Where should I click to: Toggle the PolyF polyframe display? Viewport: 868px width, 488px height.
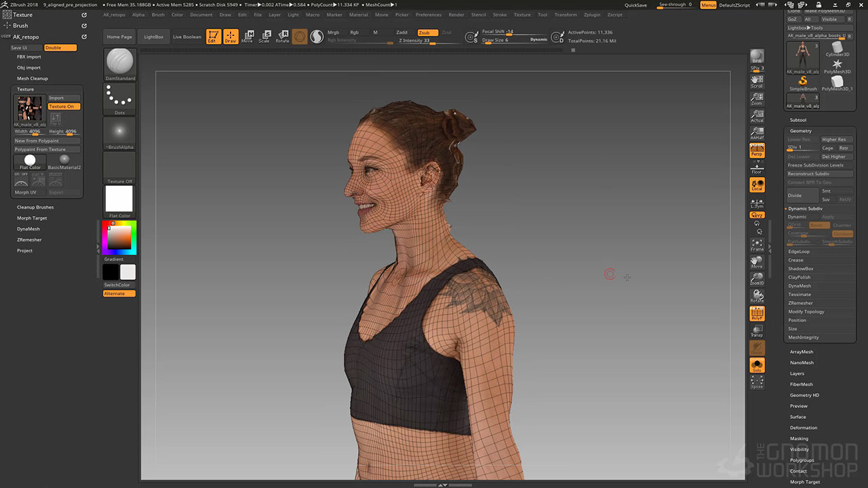pos(757,314)
